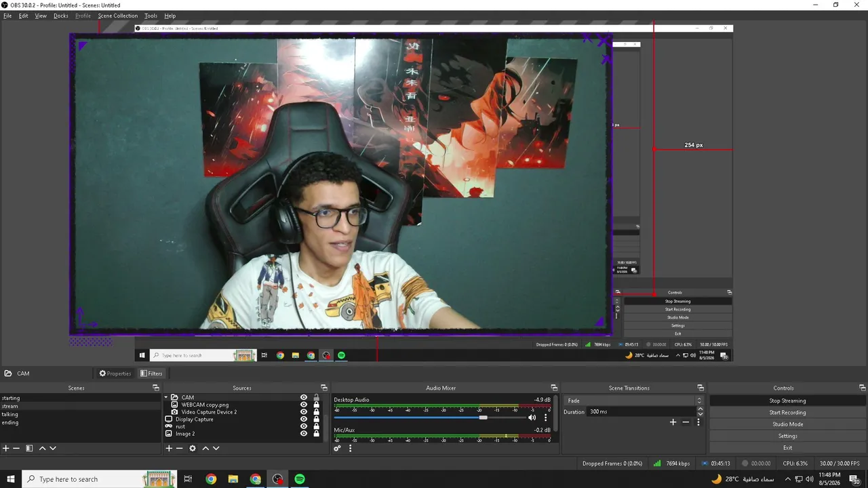Screen dimensions: 868x488
Task: Select the starting scene
Action: [x=80, y=398]
